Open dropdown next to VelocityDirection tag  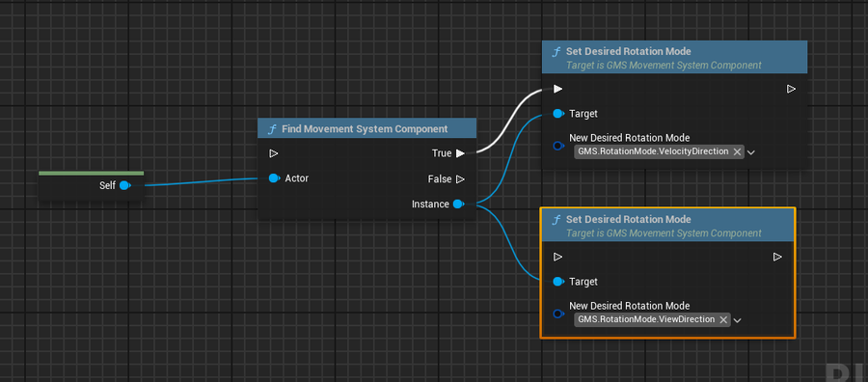751,152
